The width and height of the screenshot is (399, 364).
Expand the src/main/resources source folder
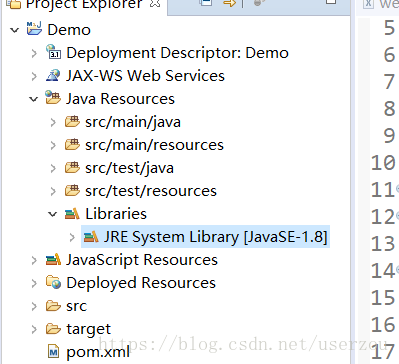pyautogui.click(x=53, y=145)
